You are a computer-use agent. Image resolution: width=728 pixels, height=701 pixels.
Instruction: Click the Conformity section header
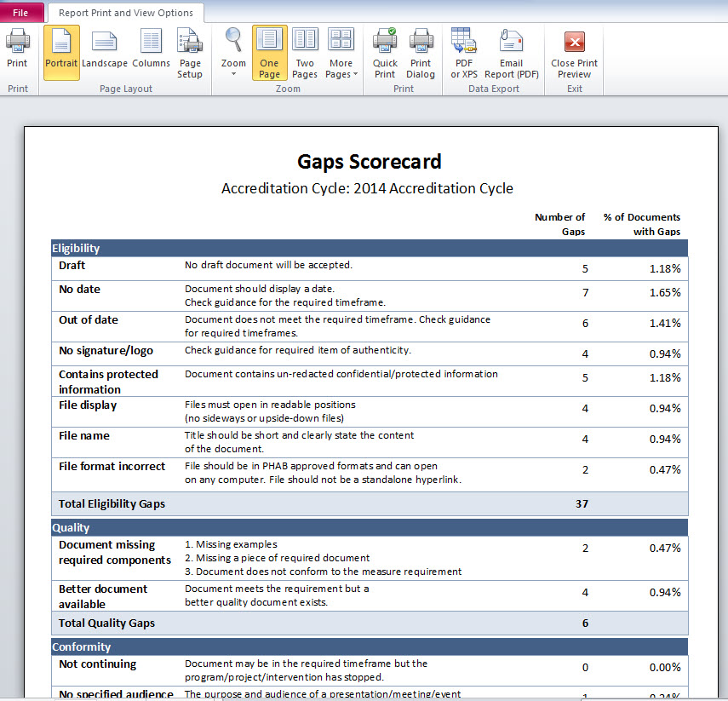click(369, 646)
